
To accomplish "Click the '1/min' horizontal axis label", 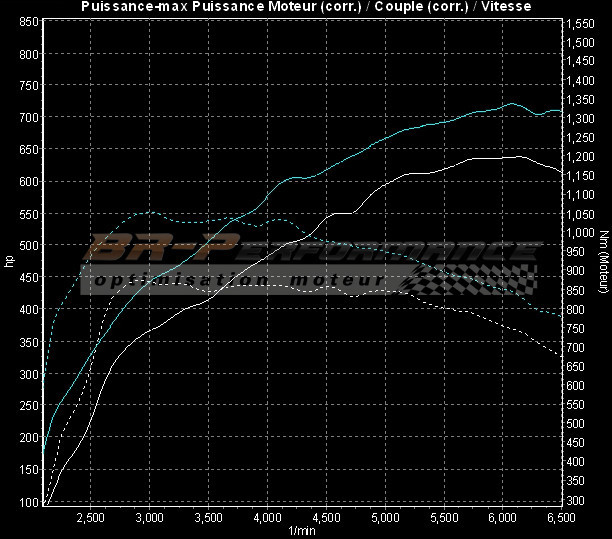I will tap(303, 531).
